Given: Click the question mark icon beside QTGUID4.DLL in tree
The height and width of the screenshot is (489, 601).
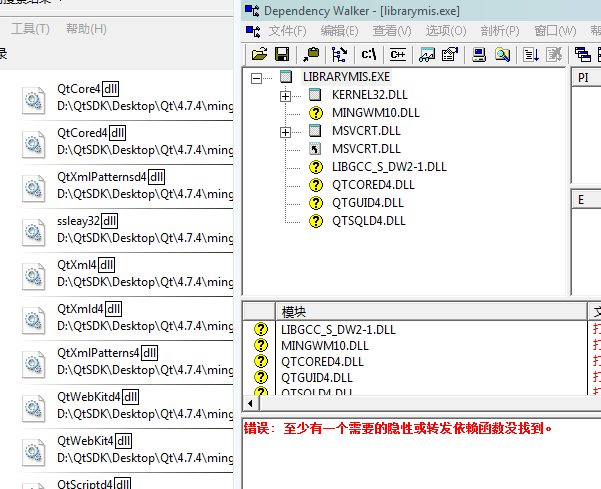Looking at the screenshot, I should tap(316, 203).
